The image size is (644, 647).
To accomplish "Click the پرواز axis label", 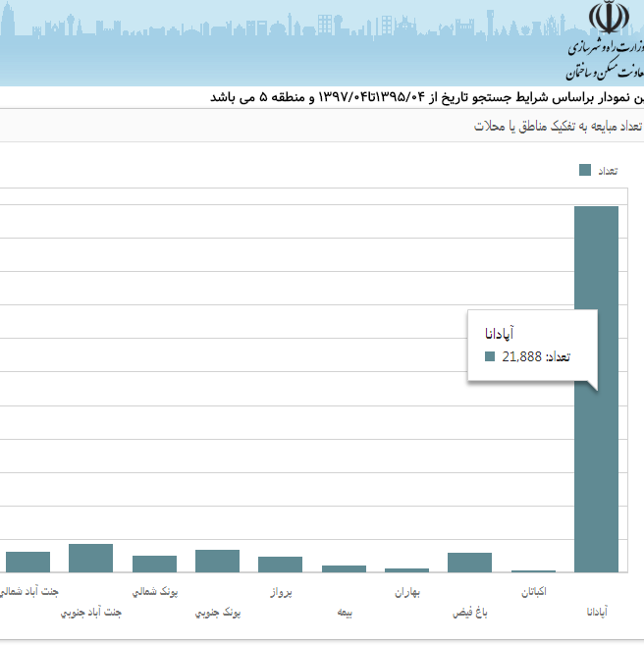I will tap(281, 592).
